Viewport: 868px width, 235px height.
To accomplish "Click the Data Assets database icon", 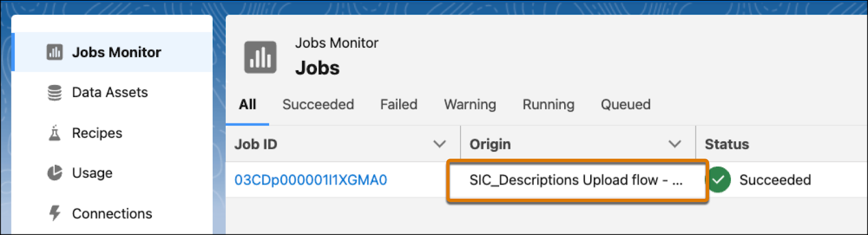I will pyautogui.click(x=54, y=93).
